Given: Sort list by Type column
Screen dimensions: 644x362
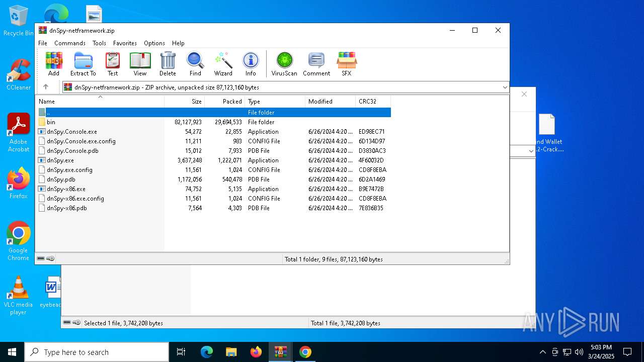Looking at the screenshot, I should pyautogui.click(x=275, y=102).
